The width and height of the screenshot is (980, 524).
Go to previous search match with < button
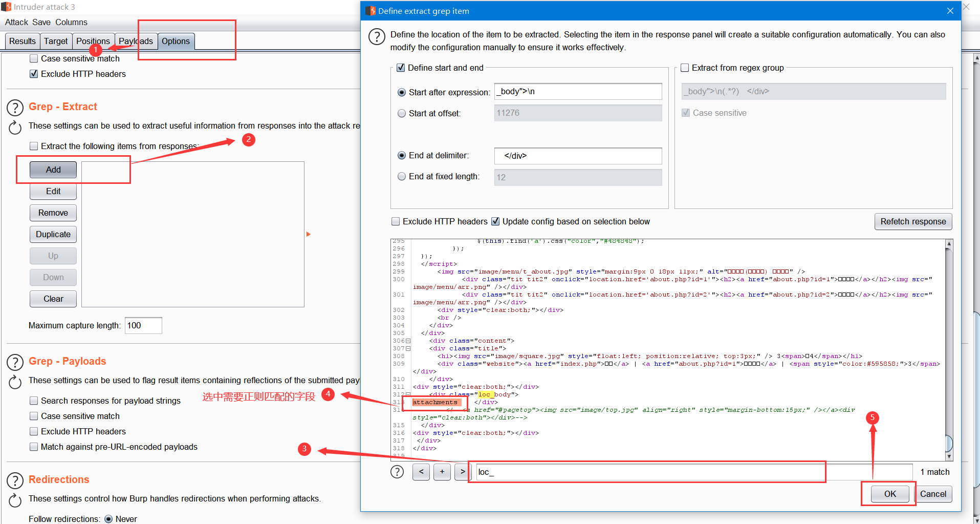pyautogui.click(x=421, y=472)
